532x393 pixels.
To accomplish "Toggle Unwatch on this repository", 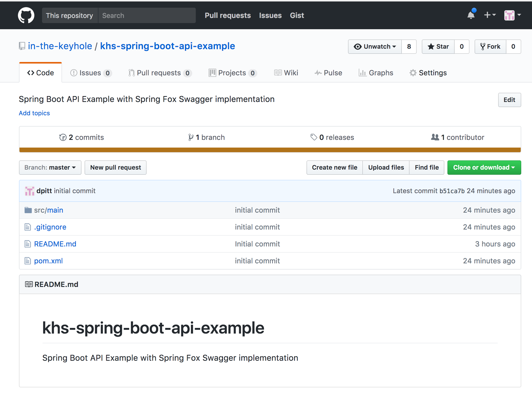I will pyautogui.click(x=375, y=47).
